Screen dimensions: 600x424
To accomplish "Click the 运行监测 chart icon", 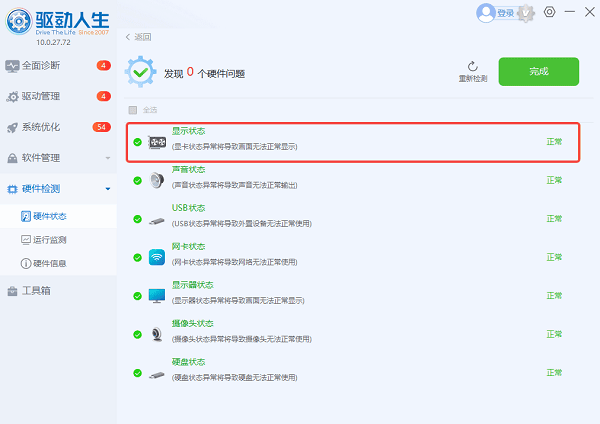I will click(x=26, y=240).
